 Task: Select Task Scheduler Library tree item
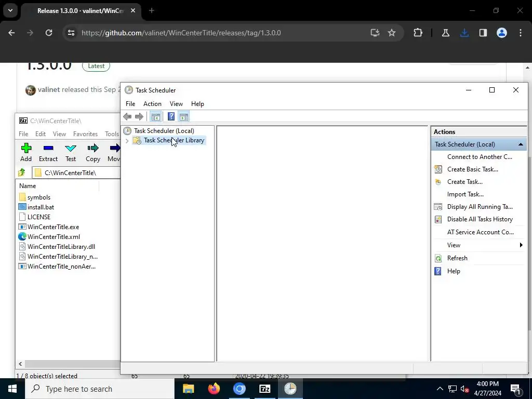coord(174,140)
